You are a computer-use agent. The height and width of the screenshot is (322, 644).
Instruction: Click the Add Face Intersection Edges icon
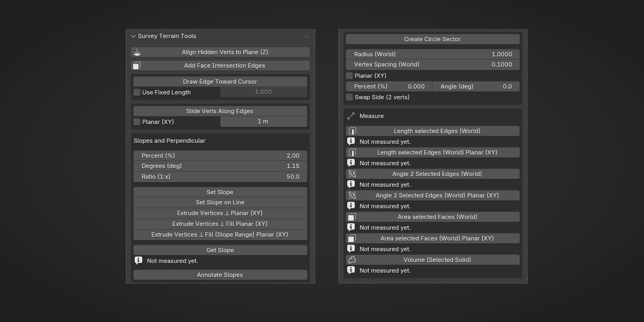(137, 65)
